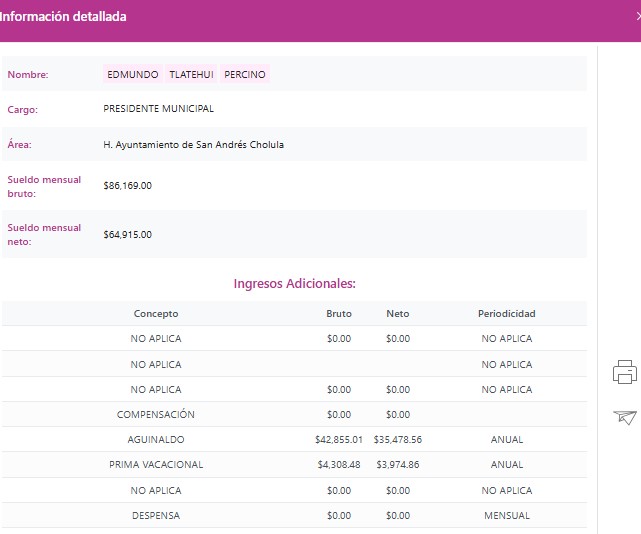
Task: Click the Concepto column header
Action: tap(156, 314)
